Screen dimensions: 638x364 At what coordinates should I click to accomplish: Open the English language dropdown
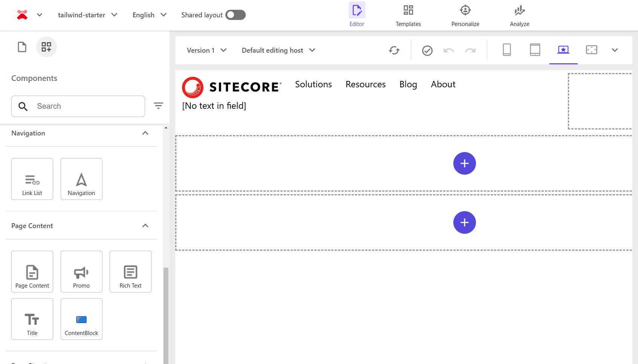[x=149, y=15]
